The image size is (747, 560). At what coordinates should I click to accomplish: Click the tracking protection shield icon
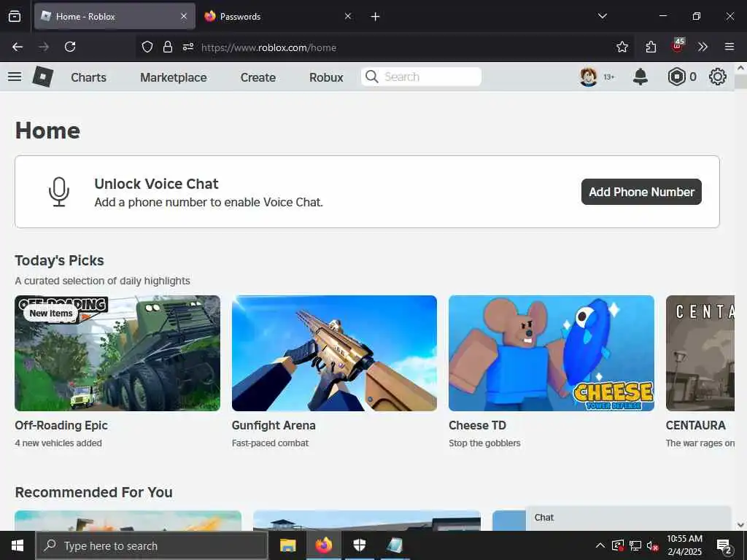pos(147,47)
